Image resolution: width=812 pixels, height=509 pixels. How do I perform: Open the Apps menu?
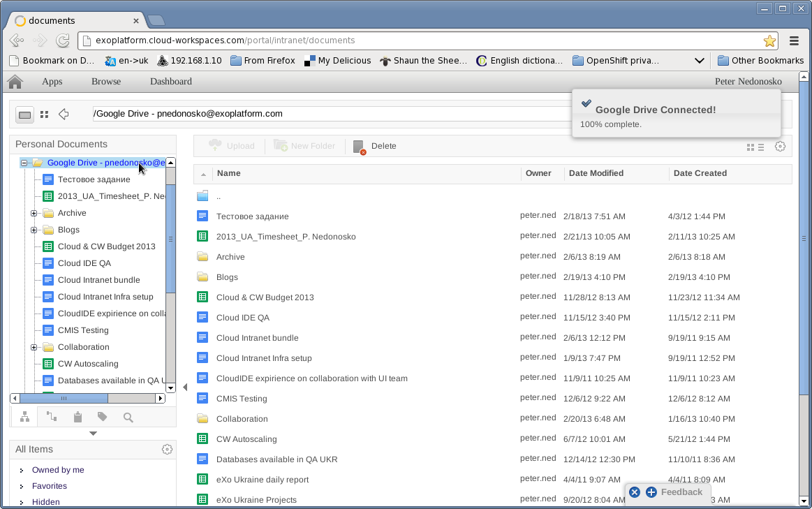point(52,81)
